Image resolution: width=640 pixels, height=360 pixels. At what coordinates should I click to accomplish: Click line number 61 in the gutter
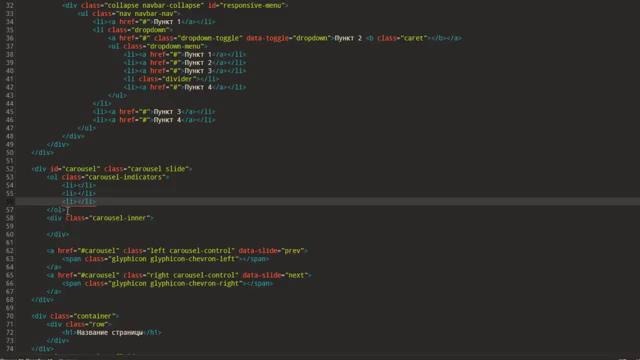tap(9, 242)
